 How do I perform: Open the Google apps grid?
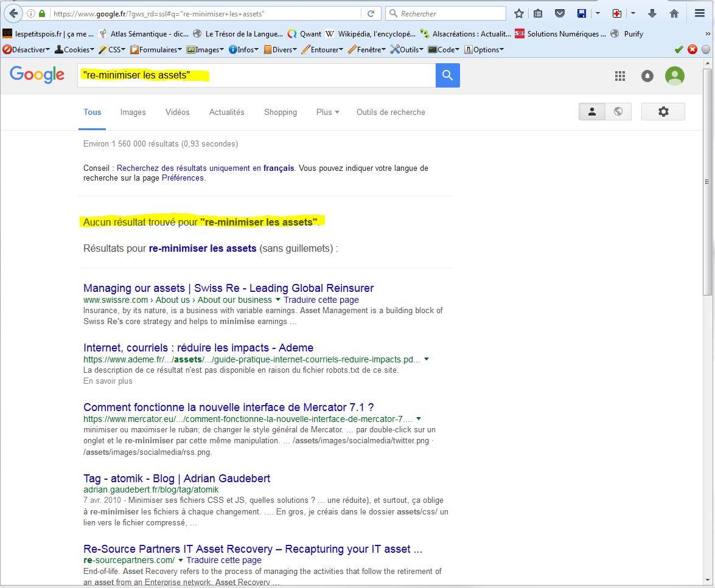coord(619,76)
